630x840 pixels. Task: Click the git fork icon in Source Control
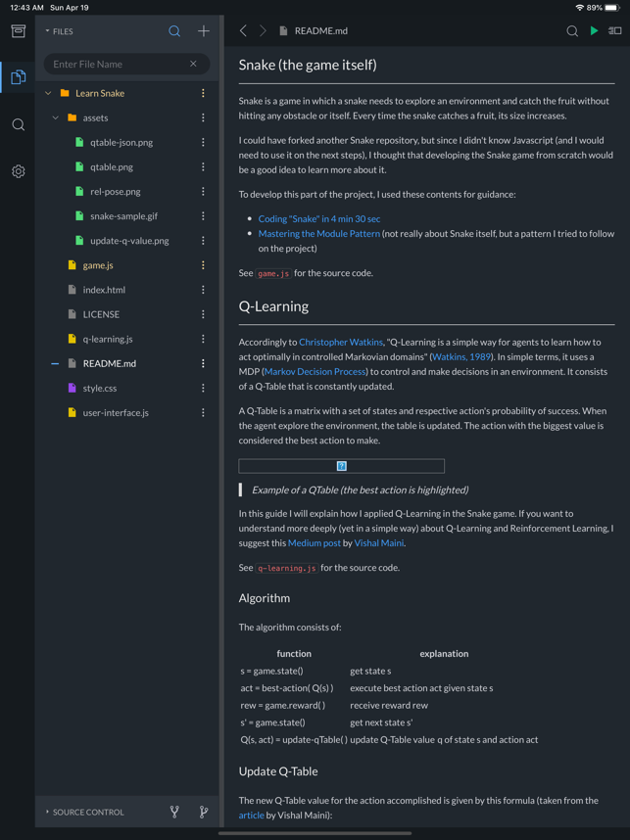pos(174,813)
